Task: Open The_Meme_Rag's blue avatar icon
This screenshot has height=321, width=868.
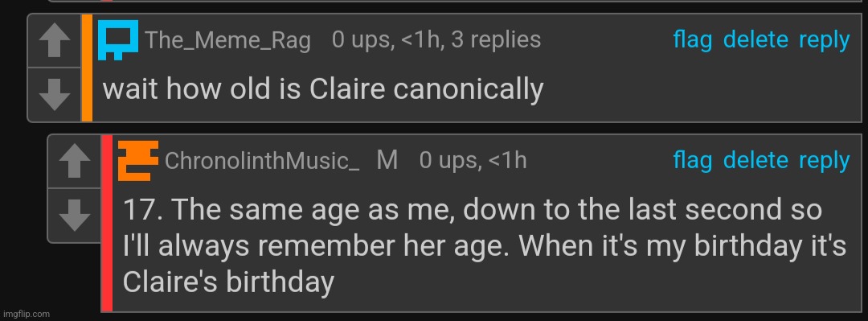Action: (118, 40)
